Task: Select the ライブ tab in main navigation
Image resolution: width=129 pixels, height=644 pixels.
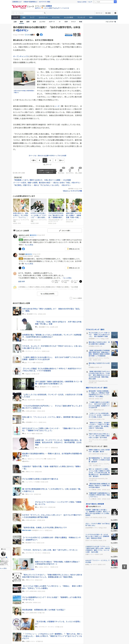Action: click(x=32, y=17)
